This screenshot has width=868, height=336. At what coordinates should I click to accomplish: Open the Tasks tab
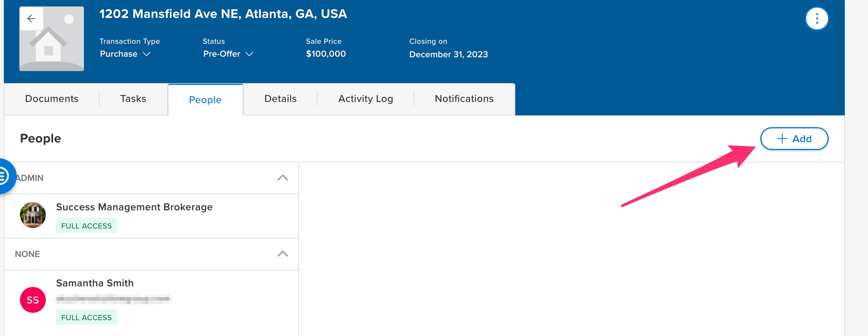[x=133, y=99]
